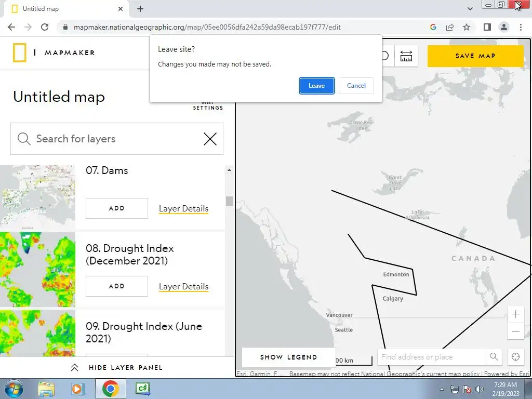Click the layer search magnifier icon
532x399 pixels.
(x=24, y=139)
